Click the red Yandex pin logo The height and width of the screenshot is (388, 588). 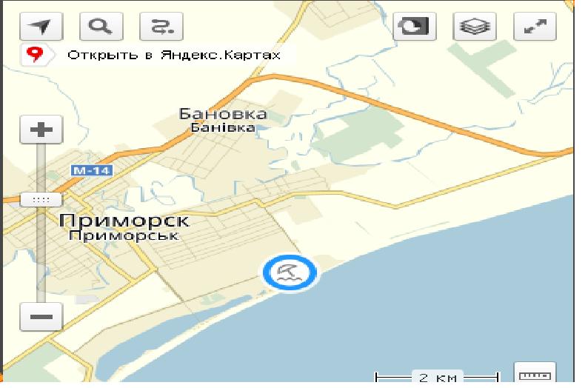coord(35,55)
